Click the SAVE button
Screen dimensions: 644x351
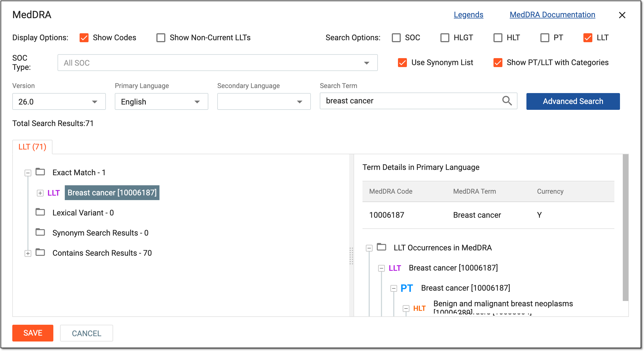(33, 333)
